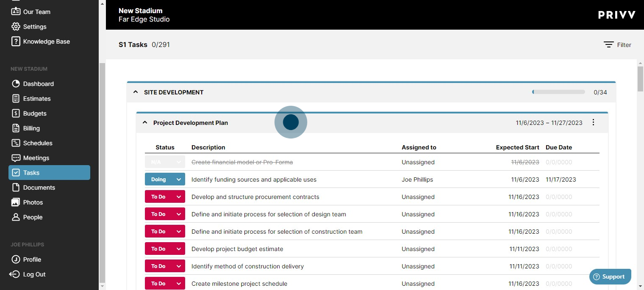Click the Filter icon near Filter label
Image resolution: width=644 pixels, height=290 pixels.
(608, 44)
